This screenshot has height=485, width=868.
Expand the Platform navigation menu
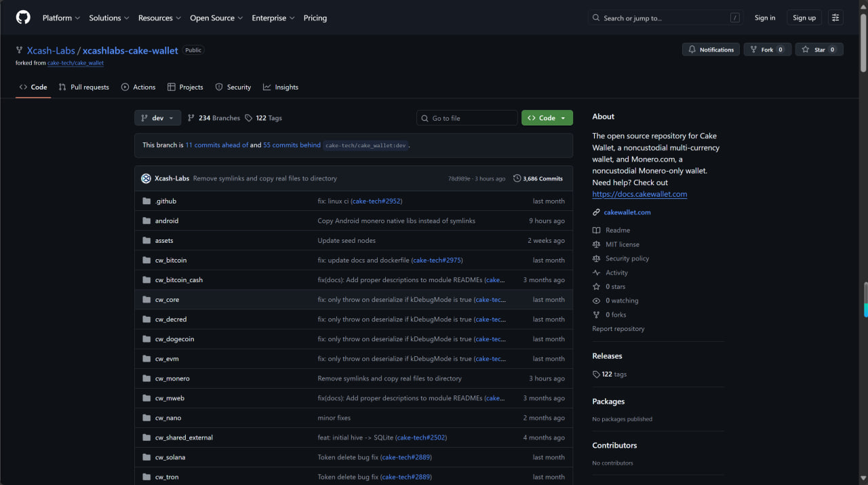tap(61, 18)
